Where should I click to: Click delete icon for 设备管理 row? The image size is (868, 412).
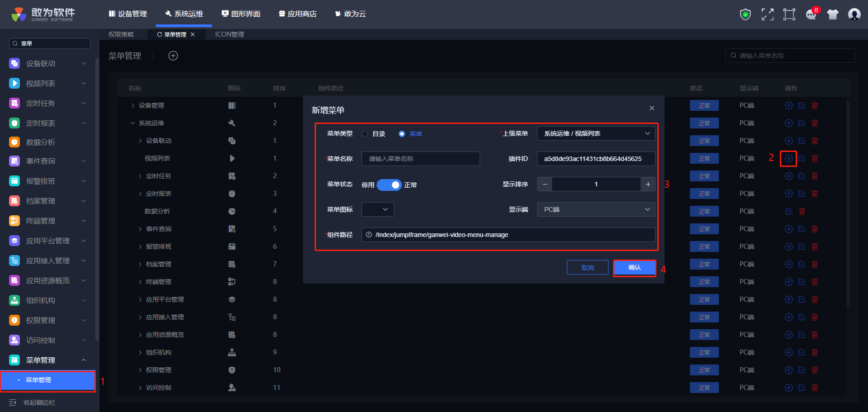815,105
